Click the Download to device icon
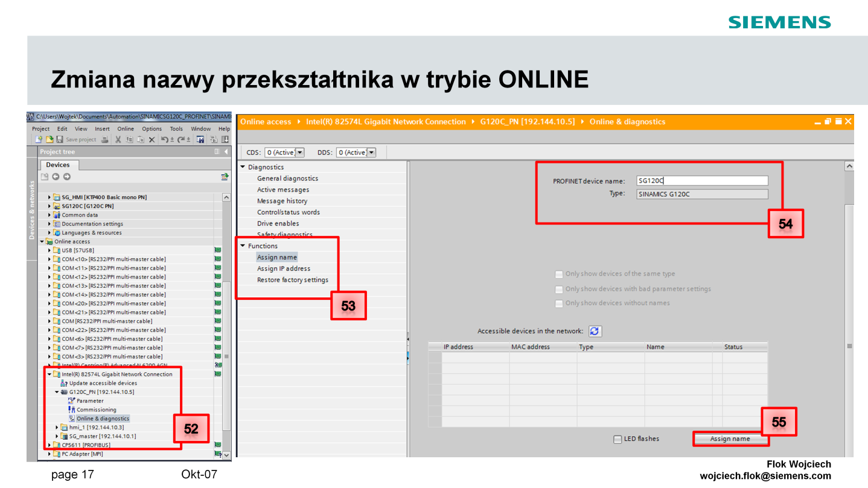The image size is (868, 488). [x=225, y=139]
